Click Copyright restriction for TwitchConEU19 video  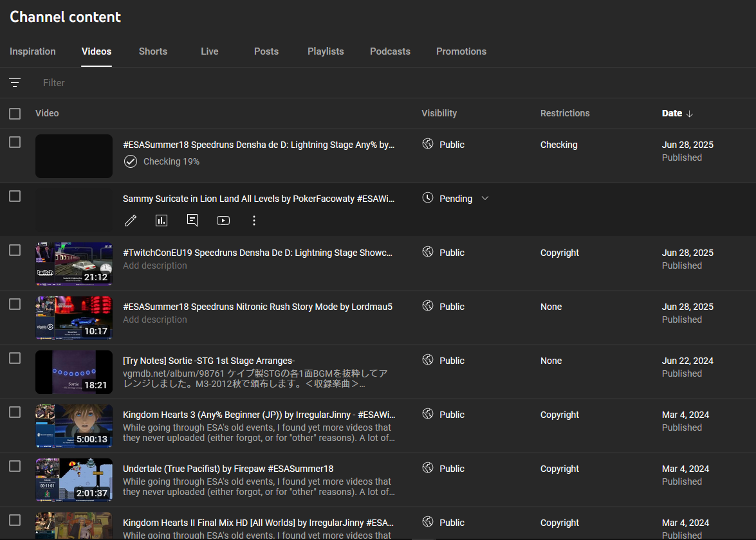(x=559, y=253)
